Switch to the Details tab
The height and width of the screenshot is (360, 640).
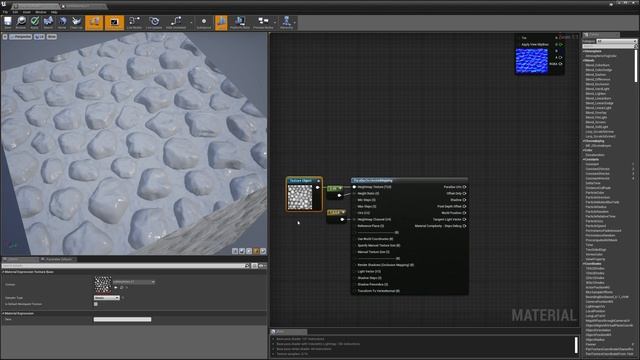point(20,259)
